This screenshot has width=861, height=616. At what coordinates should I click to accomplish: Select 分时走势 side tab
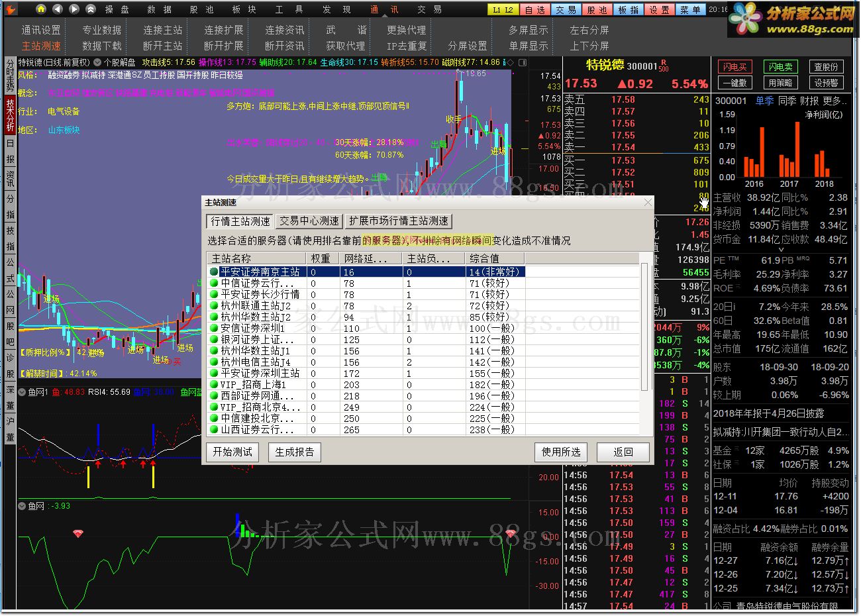[10, 75]
